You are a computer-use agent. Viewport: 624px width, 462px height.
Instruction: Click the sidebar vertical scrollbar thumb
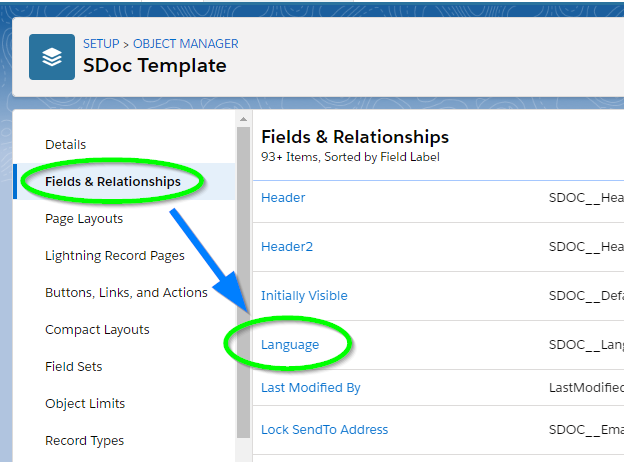[244, 283]
